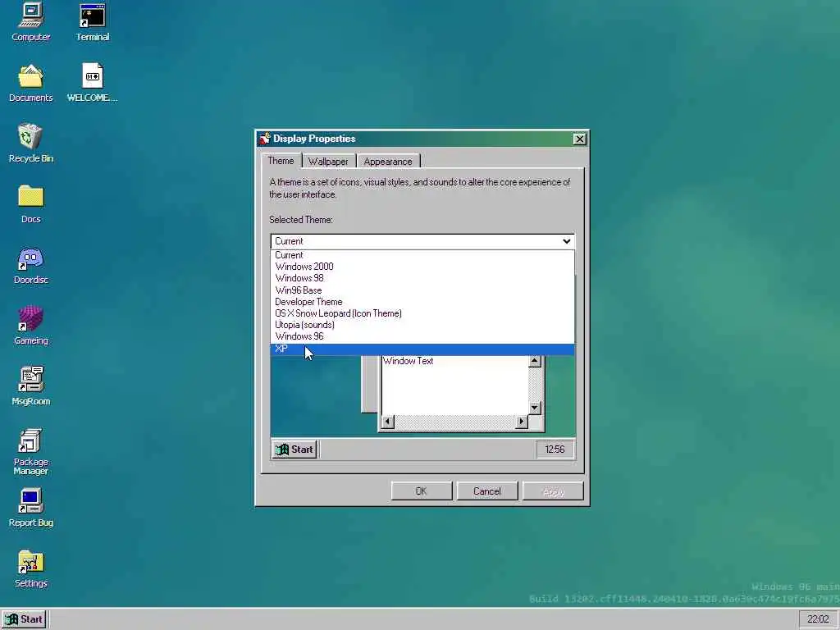
Task: Open the Computer desktop icon
Action: pos(30,22)
